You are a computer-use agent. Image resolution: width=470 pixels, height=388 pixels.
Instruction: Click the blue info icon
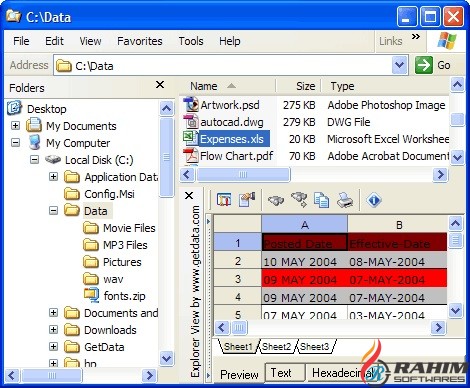click(x=374, y=200)
